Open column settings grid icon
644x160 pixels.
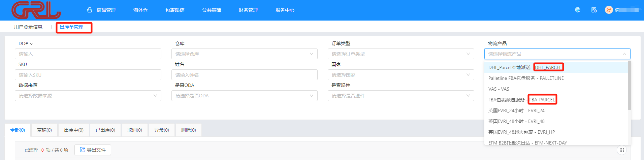(x=621, y=150)
